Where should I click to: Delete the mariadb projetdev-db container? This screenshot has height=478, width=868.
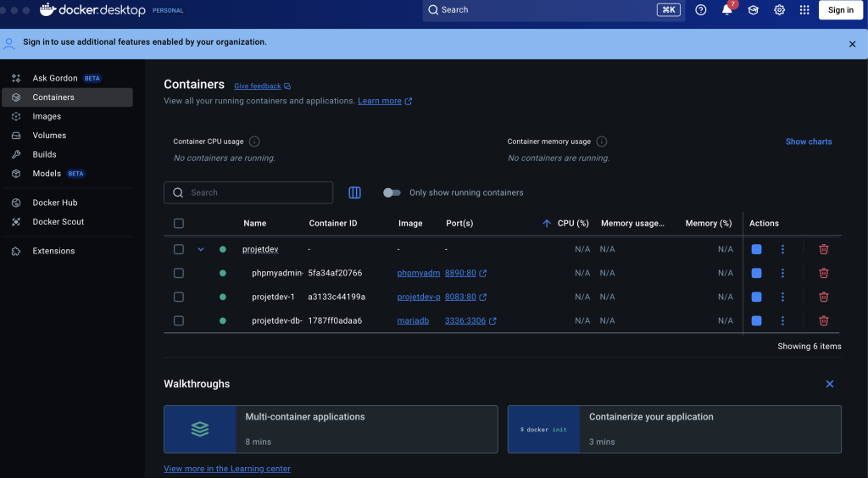tap(823, 320)
